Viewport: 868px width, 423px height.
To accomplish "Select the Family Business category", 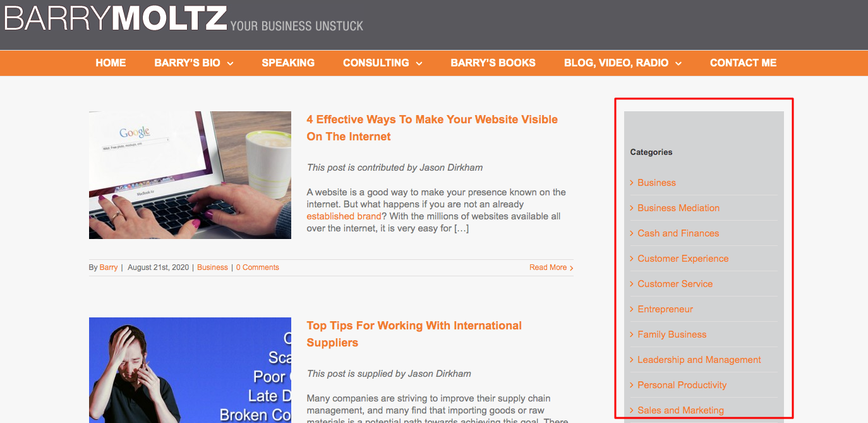I will click(672, 334).
